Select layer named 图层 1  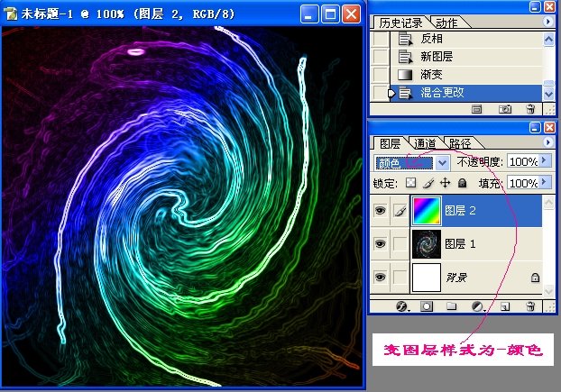tap(460, 244)
